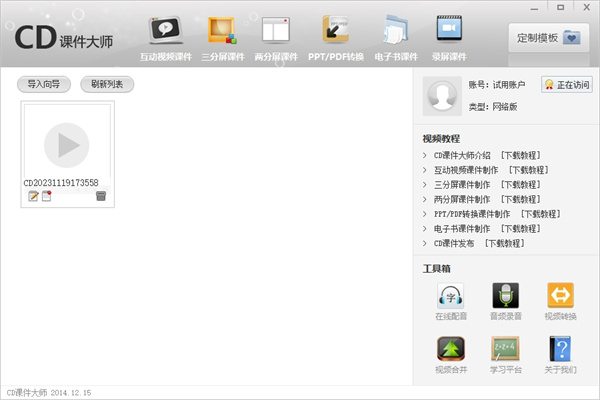
Task: Open the CD课件发布 tutorial link
Action: point(454,243)
